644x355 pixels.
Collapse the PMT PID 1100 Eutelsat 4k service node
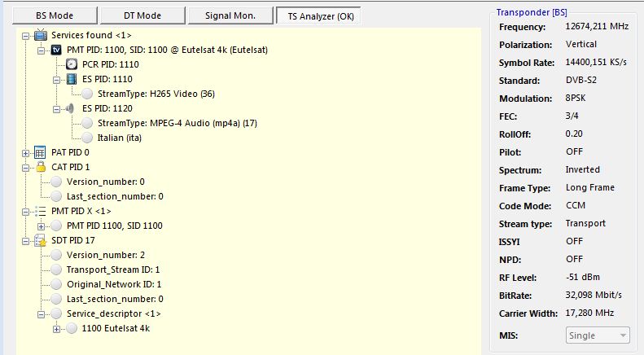pyautogui.click(x=41, y=51)
